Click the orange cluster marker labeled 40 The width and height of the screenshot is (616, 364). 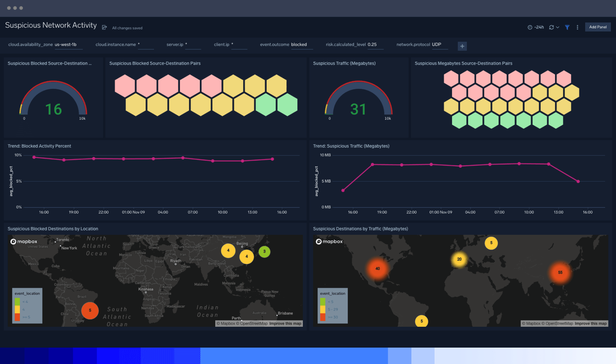(x=377, y=269)
